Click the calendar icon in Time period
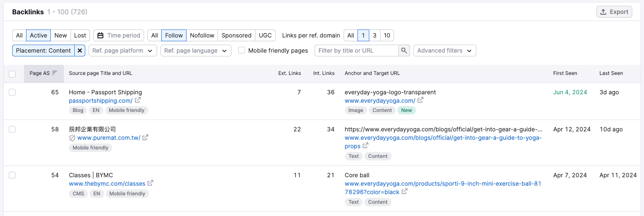 (x=100, y=35)
